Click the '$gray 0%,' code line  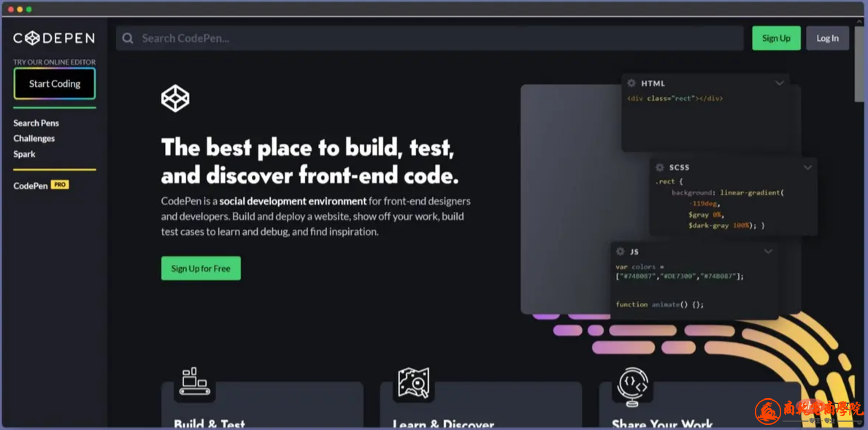(707, 215)
